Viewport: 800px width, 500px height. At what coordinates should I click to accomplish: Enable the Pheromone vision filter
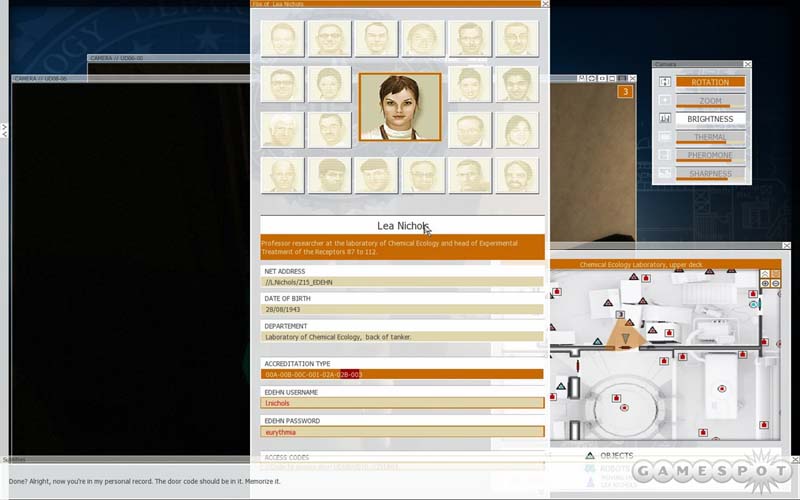point(710,156)
